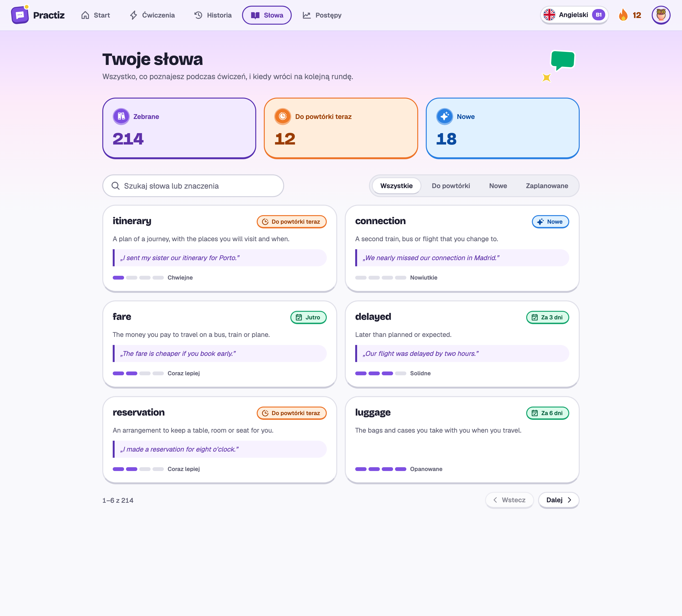Click the green speech bubble mascot

(563, 60)
